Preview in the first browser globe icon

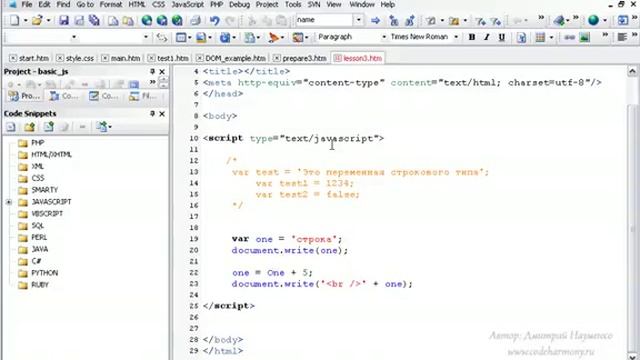(147, 20)
